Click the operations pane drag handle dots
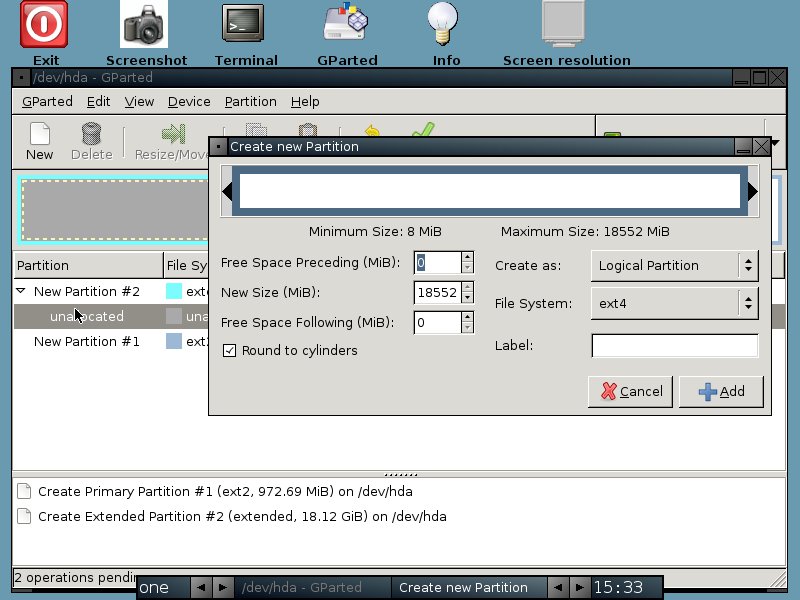Screen dimensions: 800x600 (x=401, y=474)
